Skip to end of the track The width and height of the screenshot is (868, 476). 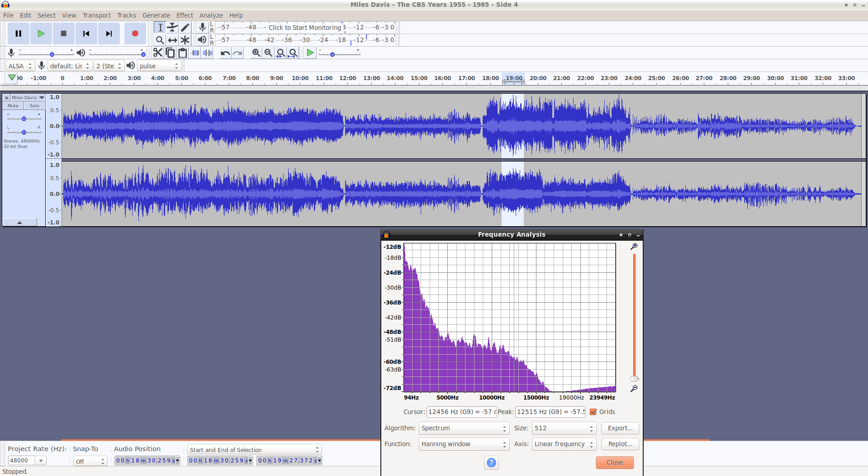click(109, 33)
